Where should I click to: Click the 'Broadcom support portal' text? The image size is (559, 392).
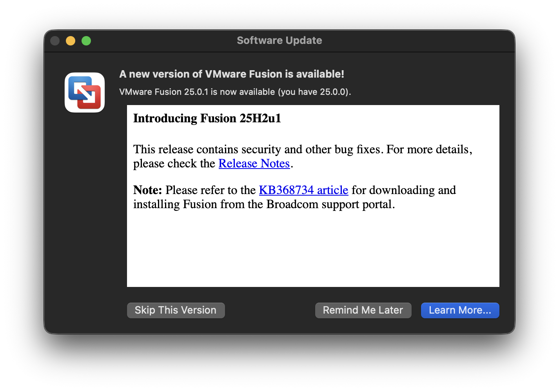330,204
